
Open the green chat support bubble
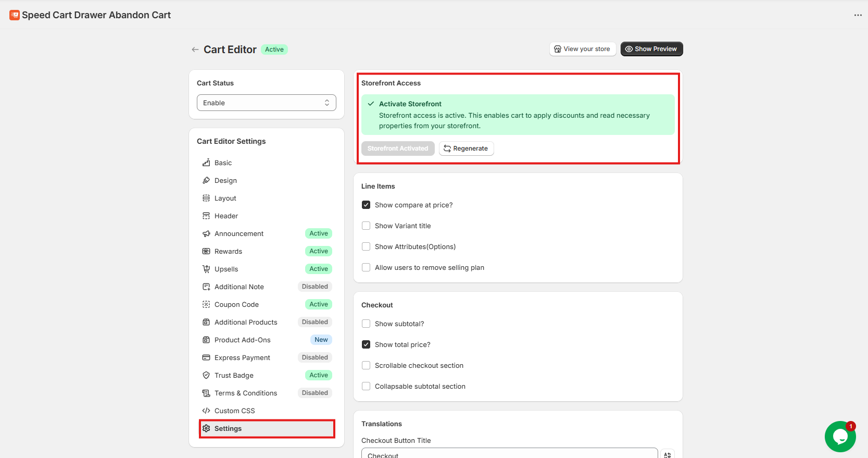pyautogui.click(x=840, y=436)
